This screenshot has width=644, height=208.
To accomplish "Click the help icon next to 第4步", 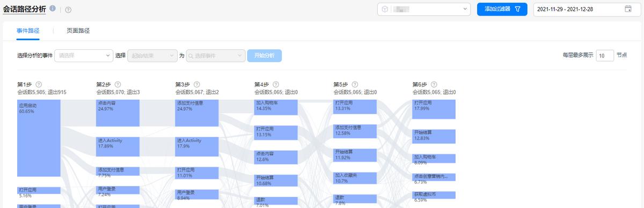I will 276,84.
